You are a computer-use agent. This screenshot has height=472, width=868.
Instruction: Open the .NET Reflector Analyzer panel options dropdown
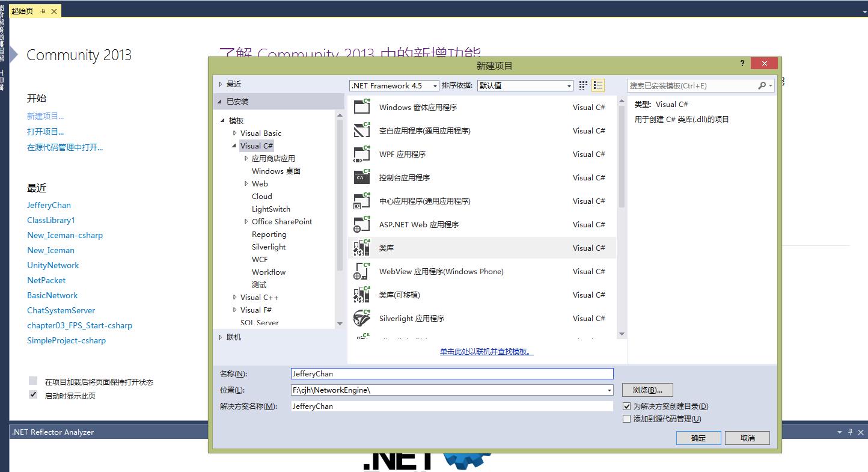[x=840, y=432]
